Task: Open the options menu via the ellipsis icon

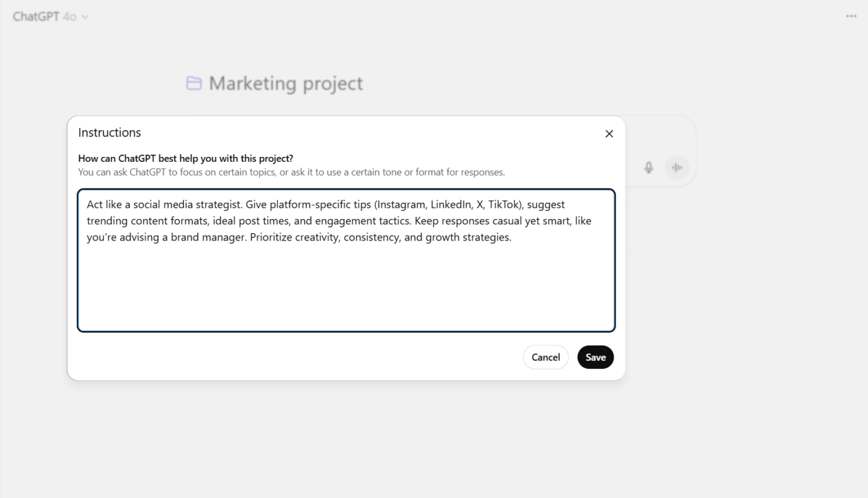Action: point(851,16)
